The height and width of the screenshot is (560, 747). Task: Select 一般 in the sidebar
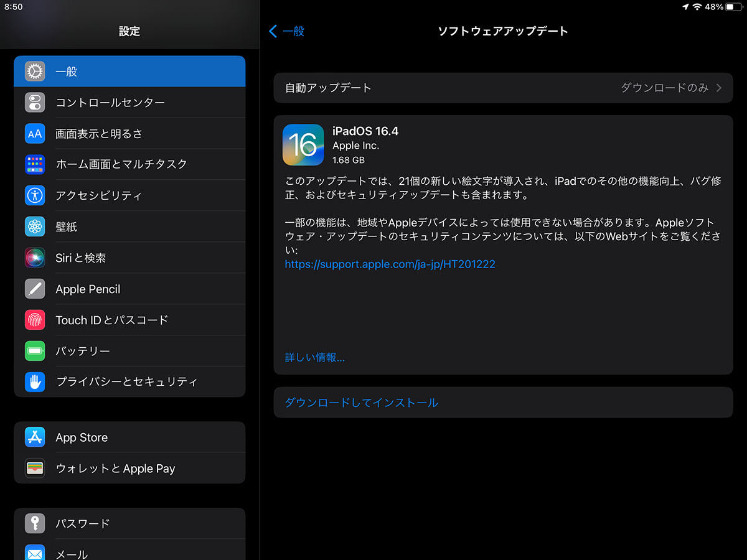[x=129, y=72]
